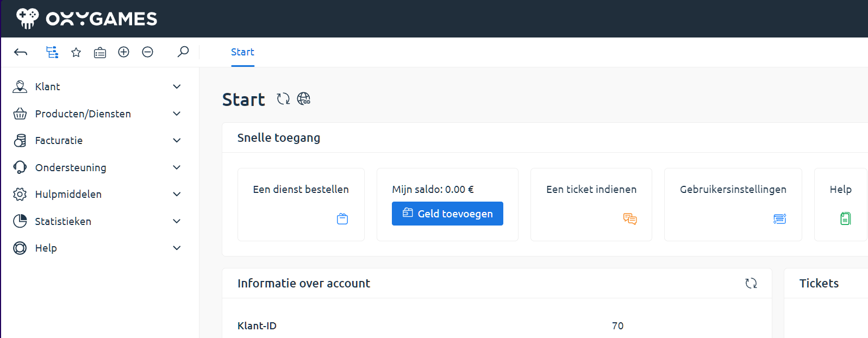The height and width of the screenshot is (338, 868).
Task: Expand the Hulpmiddelen chevron
Action: [x=177, y=194]
